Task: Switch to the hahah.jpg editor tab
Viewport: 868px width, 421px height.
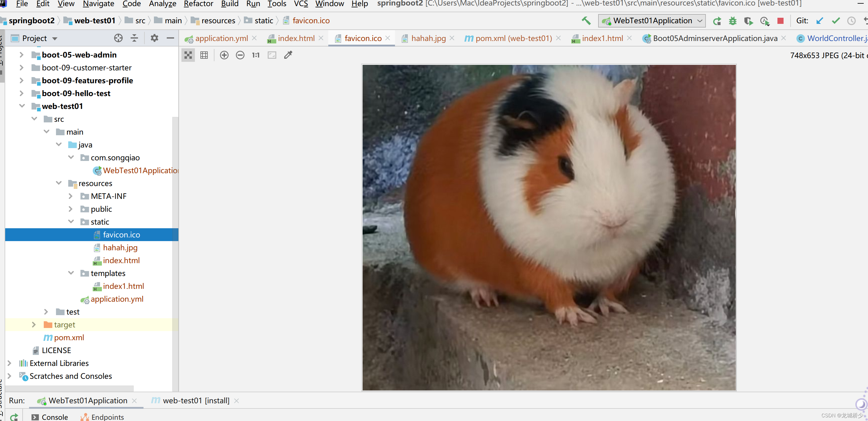Action: coord(428,39)
